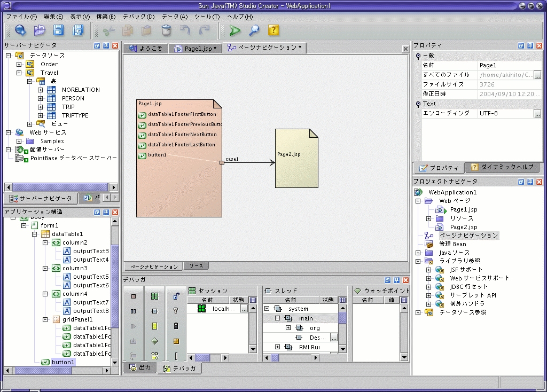Expand the PERSON table node
547x392 pixels.
(x=41, y=98)
